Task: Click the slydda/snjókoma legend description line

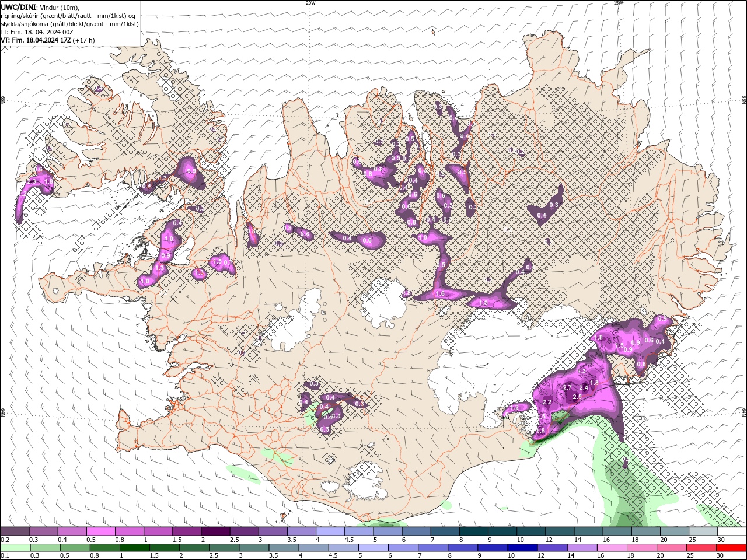Action: (70, 24)
